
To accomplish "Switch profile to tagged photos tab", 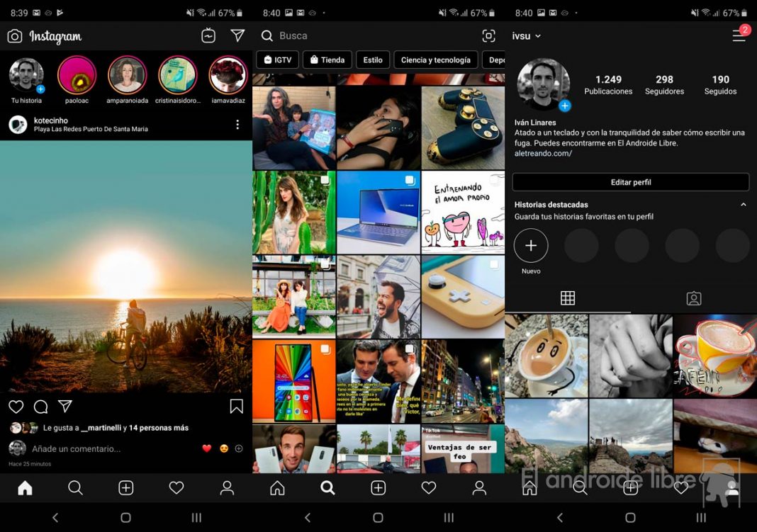I will (694, 298).
